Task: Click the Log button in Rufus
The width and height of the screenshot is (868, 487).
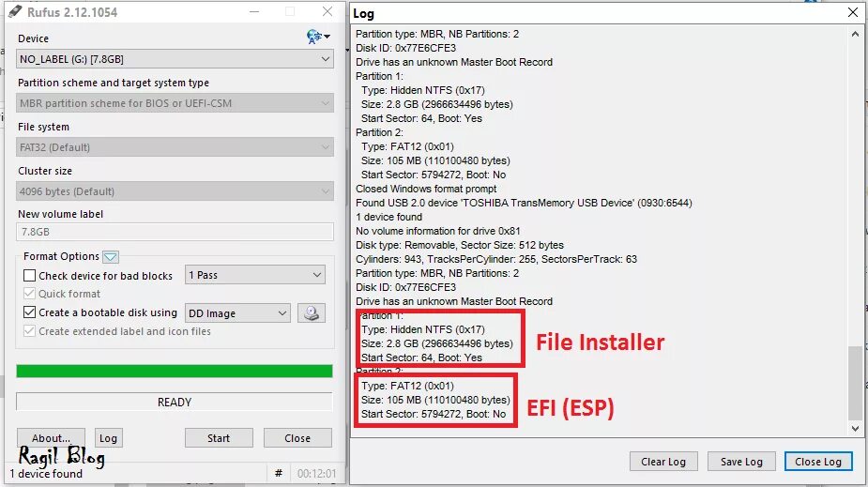Action: coord(109,438)
